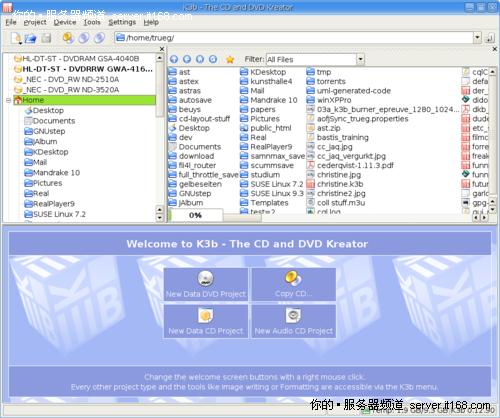The height and width of the screenshot is (418, 500).
Task: Select Pictures in the folder tree
Action: point(43,183)
